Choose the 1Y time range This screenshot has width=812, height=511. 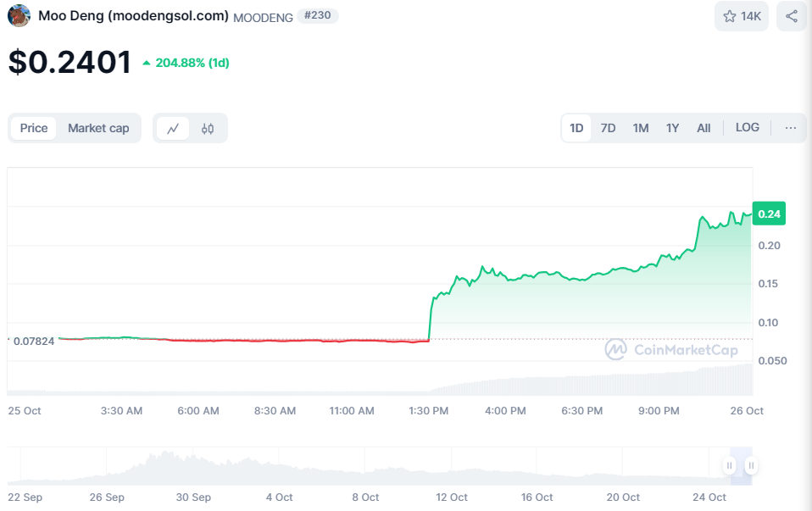pos(672,128)
